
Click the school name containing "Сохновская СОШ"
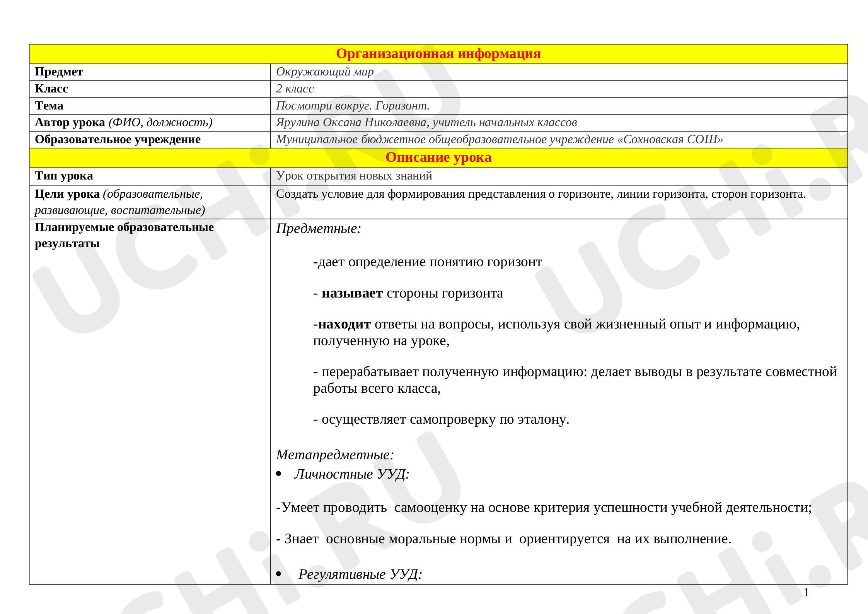point(500,139)
